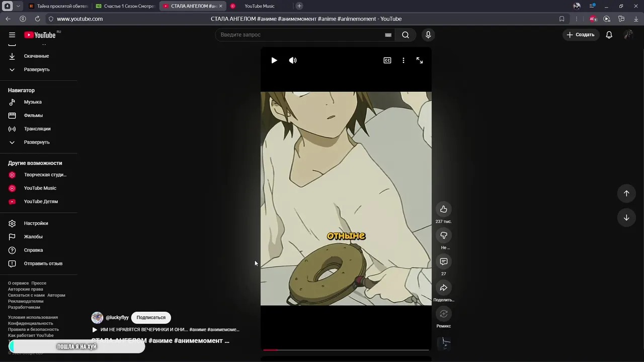
Task: Open the @luckyflyy channel name
Action: pos(117,318)
